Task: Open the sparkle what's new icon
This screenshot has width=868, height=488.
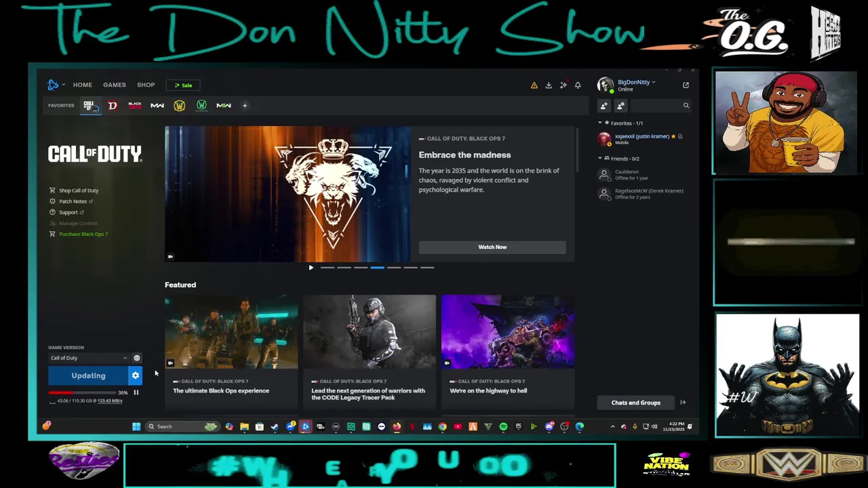Action: [563, 85]
